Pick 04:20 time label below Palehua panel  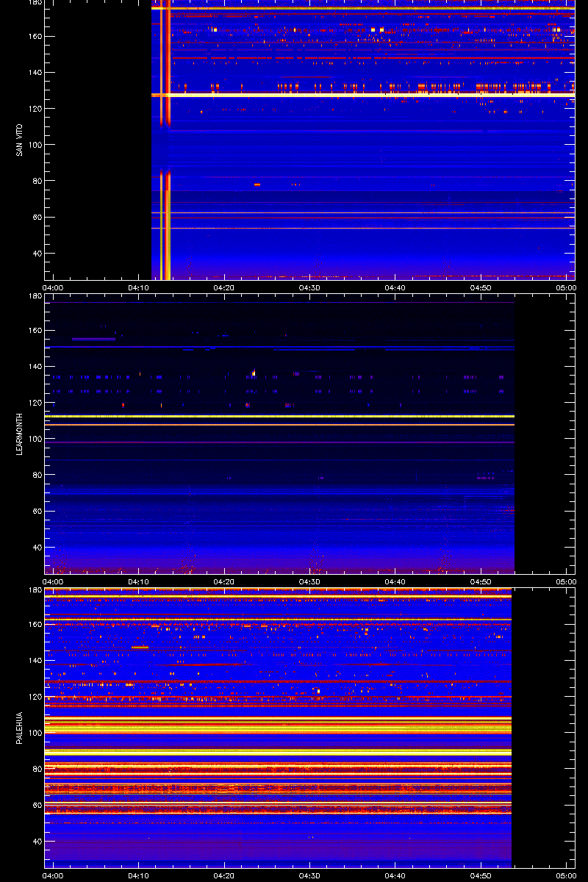coord(225,875)
